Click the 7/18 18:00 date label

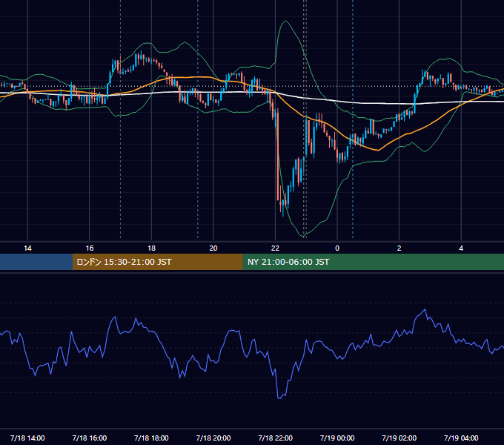[151, 438]
